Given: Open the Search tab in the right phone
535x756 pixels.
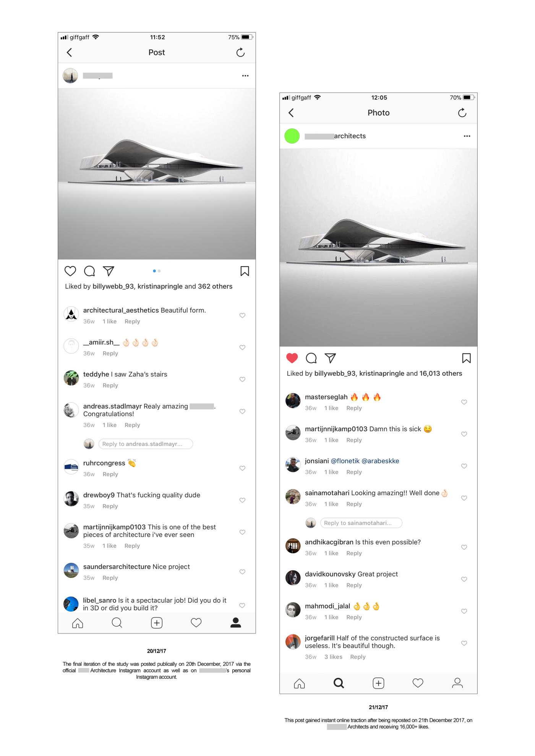Looking at the screenshot, I should coord(339,683).
